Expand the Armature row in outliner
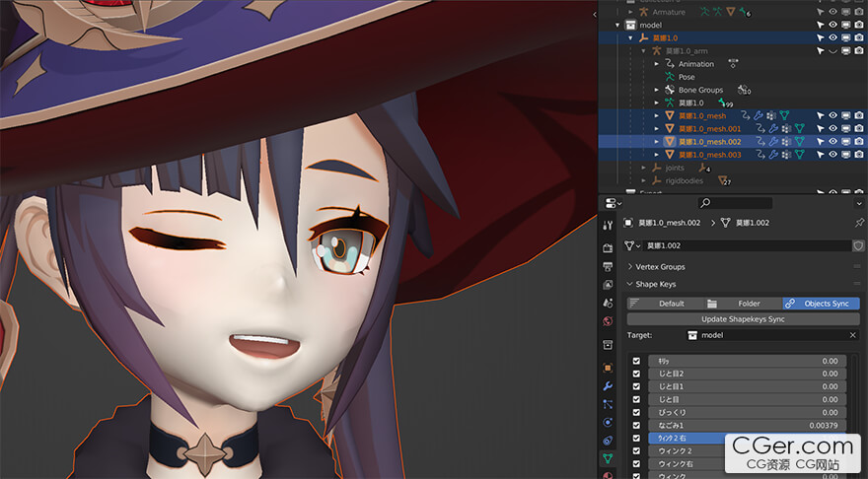Viewport: 868px width, 479px height. pos(630,12)
